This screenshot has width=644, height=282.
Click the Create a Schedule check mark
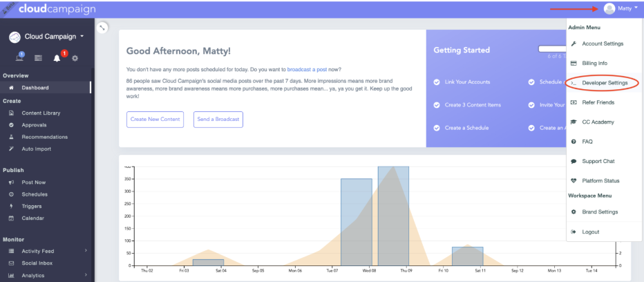tap(437, 128)
